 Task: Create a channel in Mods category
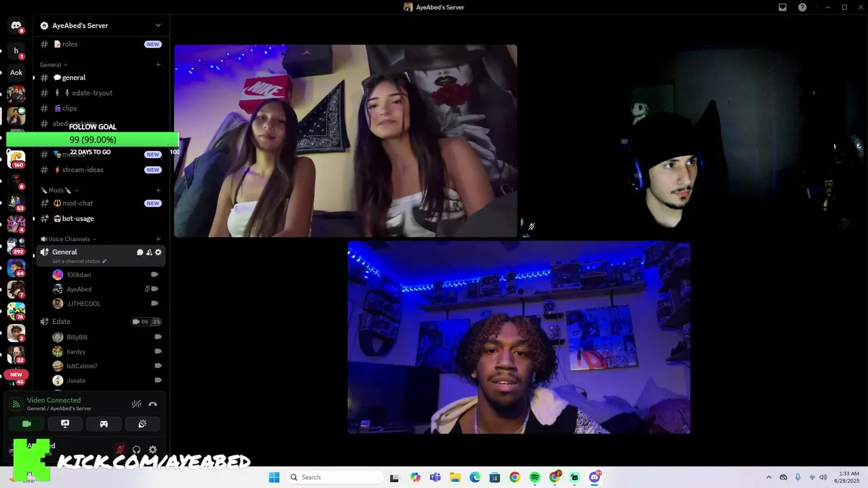(158, 190)
